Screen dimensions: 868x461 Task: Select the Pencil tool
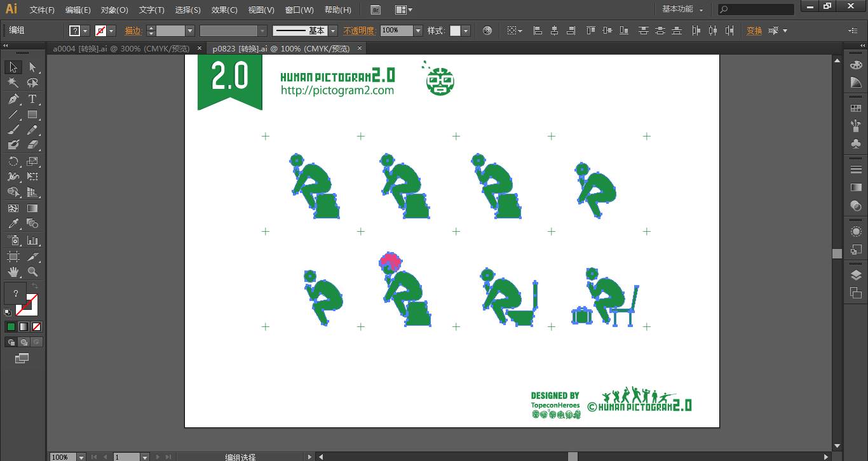point(32,130)
